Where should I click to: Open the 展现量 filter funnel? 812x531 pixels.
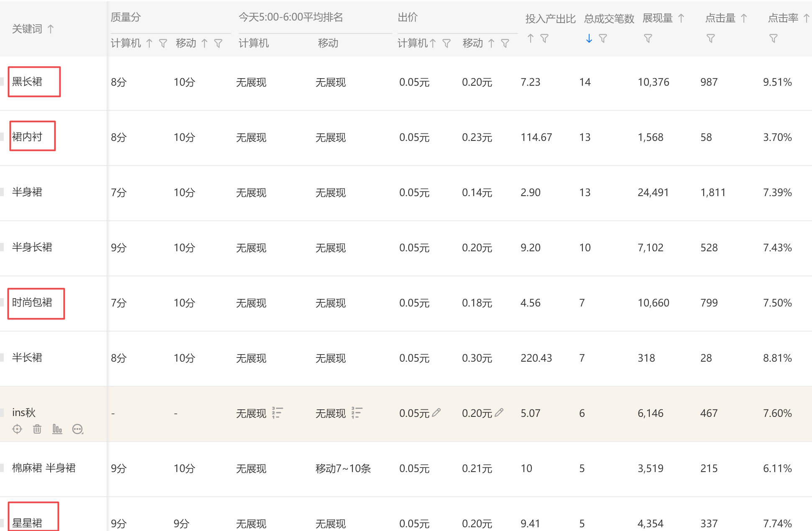click(648, 38)
